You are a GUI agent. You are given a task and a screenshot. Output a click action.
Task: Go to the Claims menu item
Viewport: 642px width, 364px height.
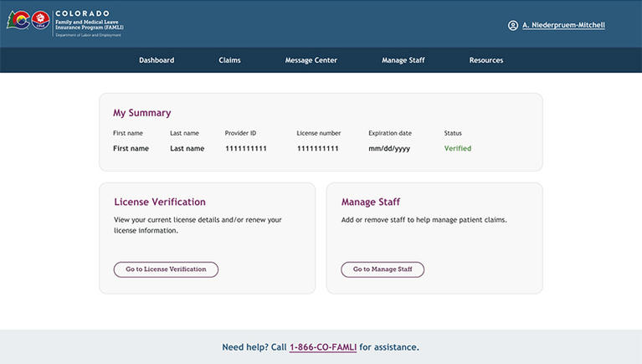(x=229, y=60)
